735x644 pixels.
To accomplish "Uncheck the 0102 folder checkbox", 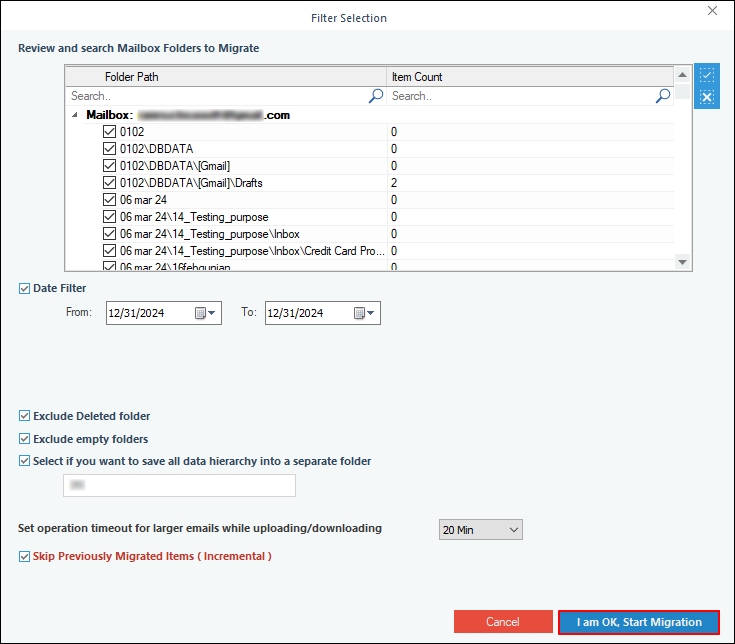I will [109, 132].
